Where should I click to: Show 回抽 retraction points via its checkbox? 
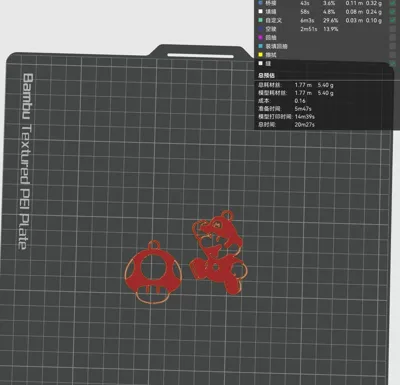(393, 38)
